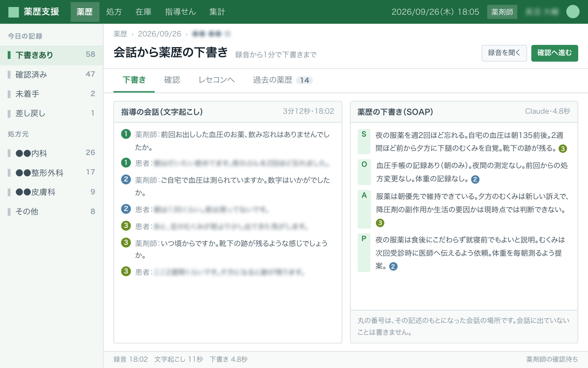Screen dimensions: 588x368
Task: Click citation marker 3 in A section
Action: click(380, 223)
